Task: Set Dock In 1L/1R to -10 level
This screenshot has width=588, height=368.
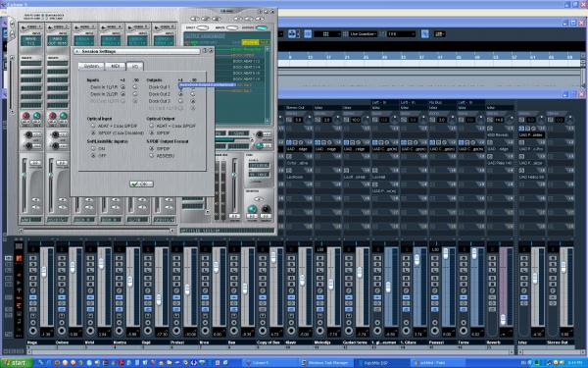Action: click(x=135, y=86)
